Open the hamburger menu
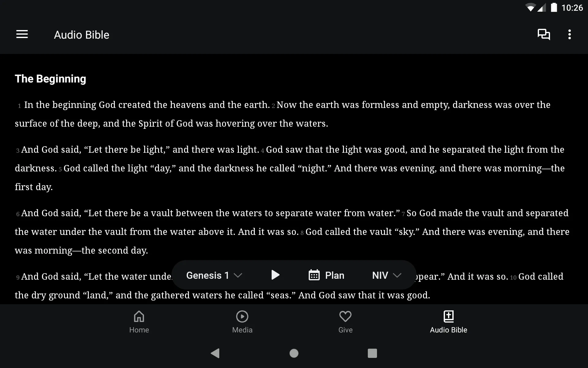 tap(22, 34)
